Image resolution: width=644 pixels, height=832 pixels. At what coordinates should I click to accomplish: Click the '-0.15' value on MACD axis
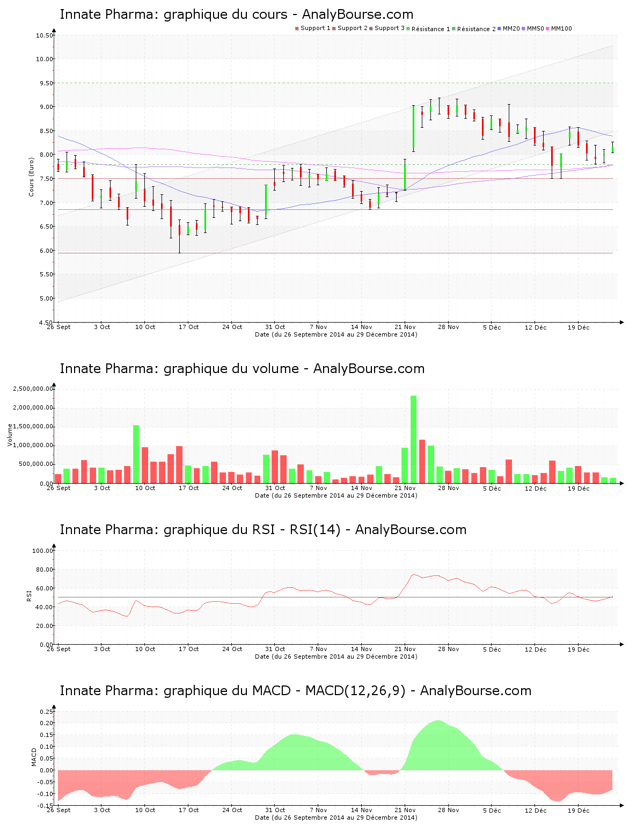pyautogui.click(x=46, y=806)
